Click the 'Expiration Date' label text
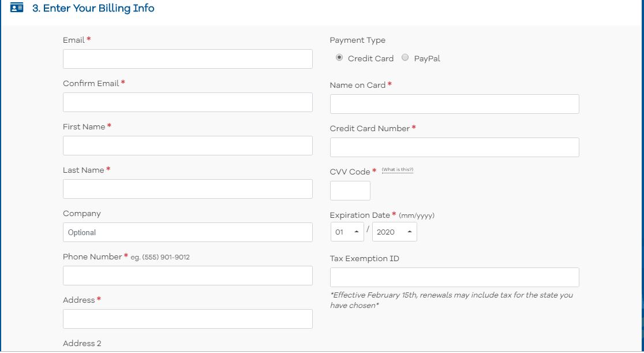The image size is (644, 353). coord(360,215)
